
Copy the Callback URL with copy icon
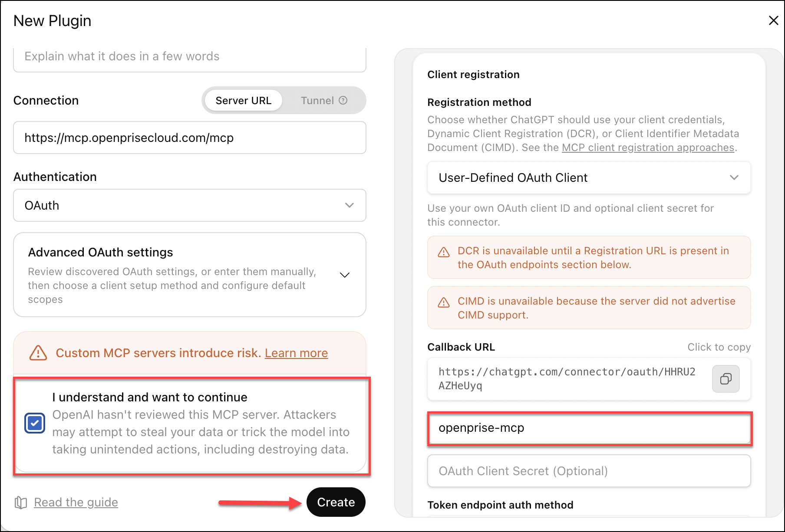click(x=726, y=379)
